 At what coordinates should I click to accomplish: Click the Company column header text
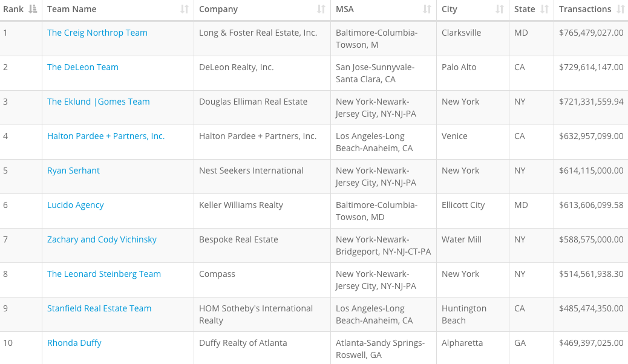tap(218, 9)
